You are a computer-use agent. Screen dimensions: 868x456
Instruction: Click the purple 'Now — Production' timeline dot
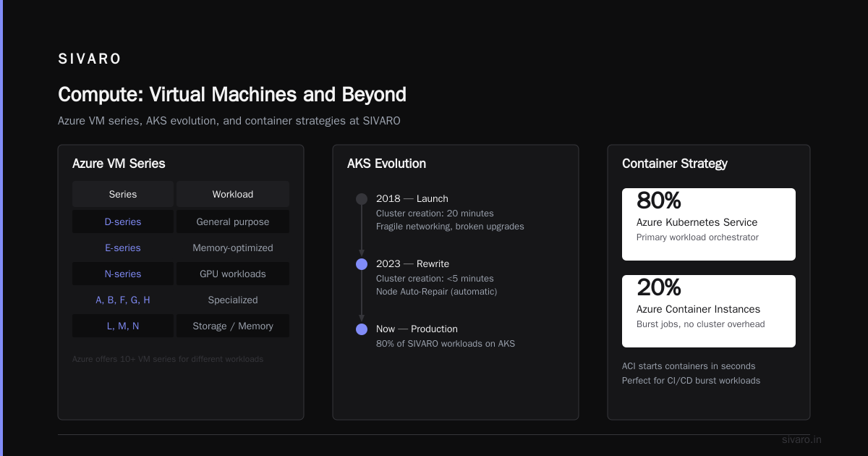tap(362, 329)
